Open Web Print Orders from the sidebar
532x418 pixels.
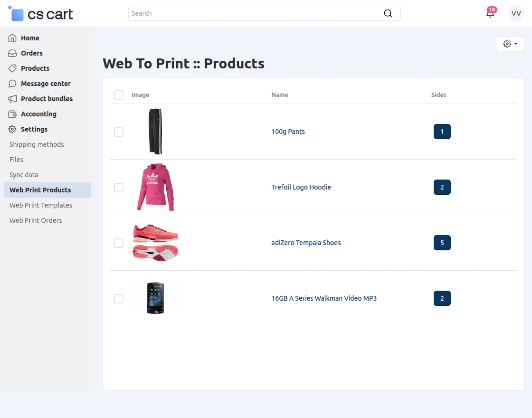pos(36,220)
